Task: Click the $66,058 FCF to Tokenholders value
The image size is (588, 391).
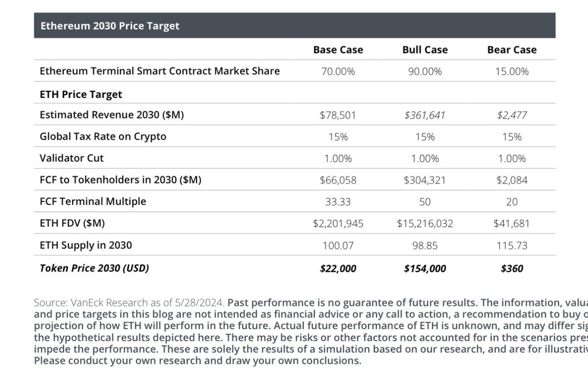Action: pos(338,180)
